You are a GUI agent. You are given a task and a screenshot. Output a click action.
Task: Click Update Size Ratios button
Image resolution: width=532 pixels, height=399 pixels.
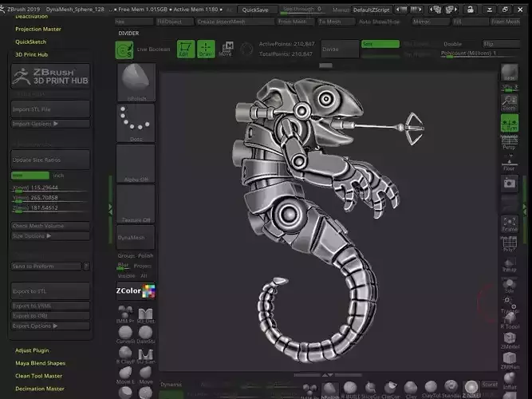coord(50,160)
